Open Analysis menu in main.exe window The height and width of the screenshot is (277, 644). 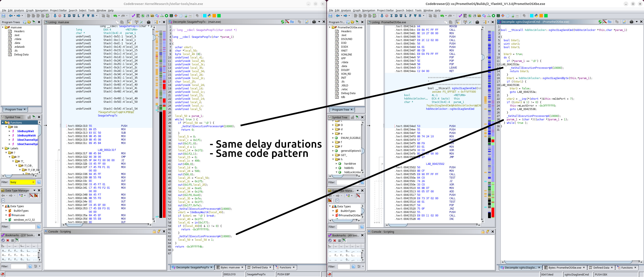19,11
